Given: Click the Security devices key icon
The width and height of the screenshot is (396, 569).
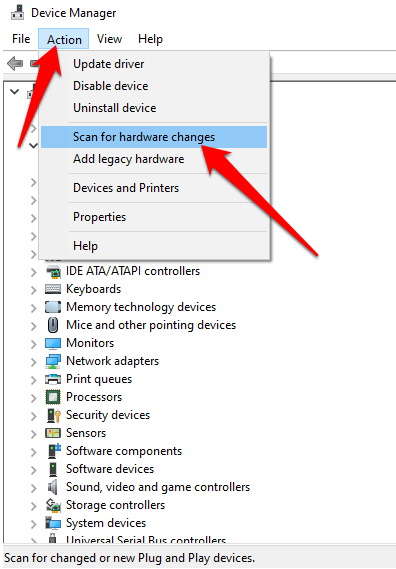Looking at the screenshot, I should pyautogui.click(x=53, y=415).
